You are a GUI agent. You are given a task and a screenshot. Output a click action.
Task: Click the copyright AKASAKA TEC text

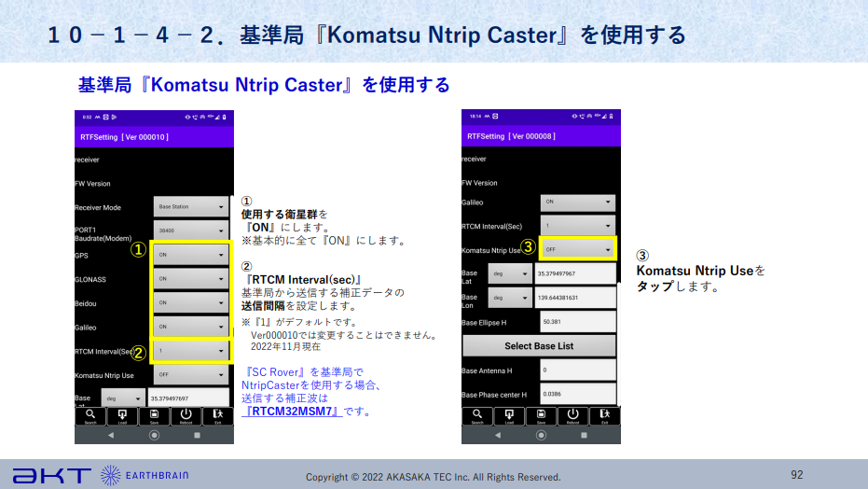point(434,477)
